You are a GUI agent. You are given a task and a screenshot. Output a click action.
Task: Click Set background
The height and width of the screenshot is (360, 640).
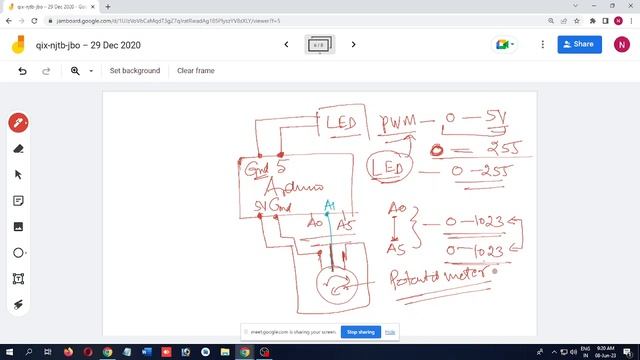point(135,71)
